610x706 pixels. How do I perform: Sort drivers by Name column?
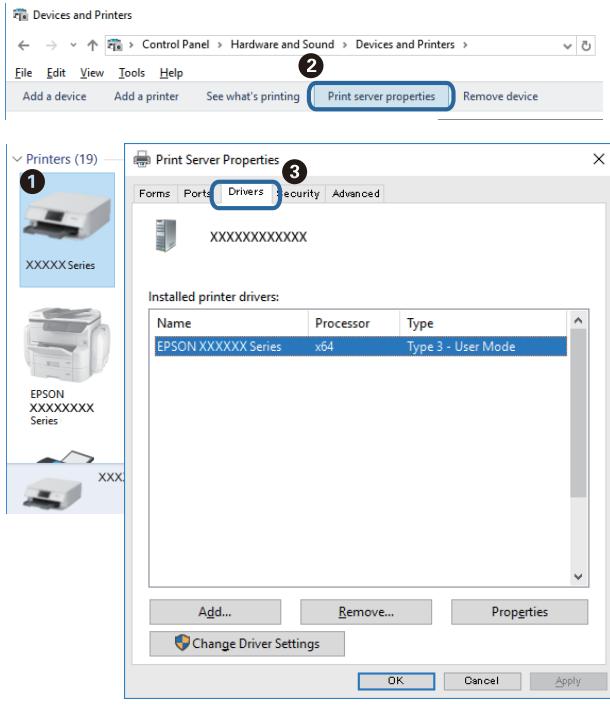[229, 323]
